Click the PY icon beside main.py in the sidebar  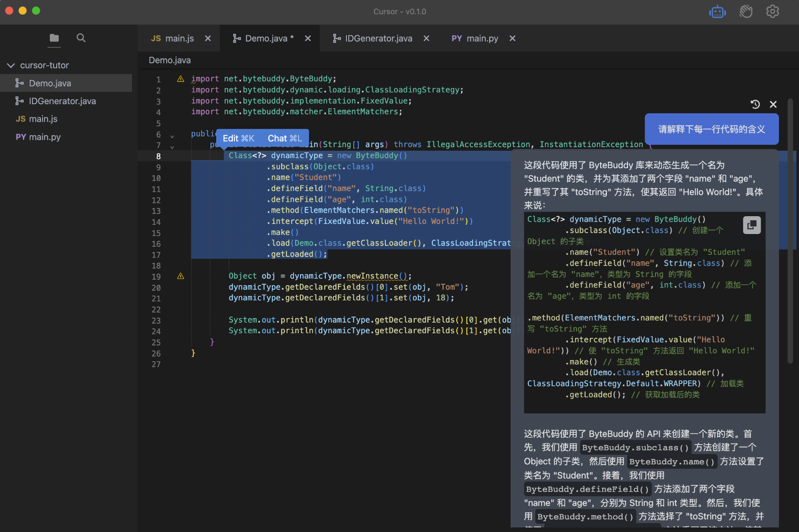coord(21,137)
